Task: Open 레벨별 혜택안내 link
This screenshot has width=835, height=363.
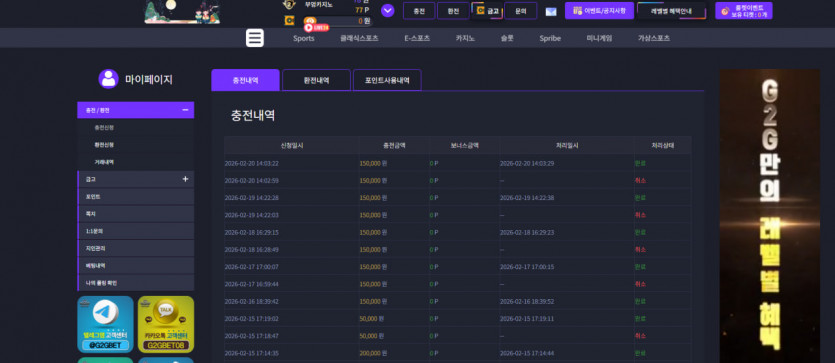Action: 671,11
